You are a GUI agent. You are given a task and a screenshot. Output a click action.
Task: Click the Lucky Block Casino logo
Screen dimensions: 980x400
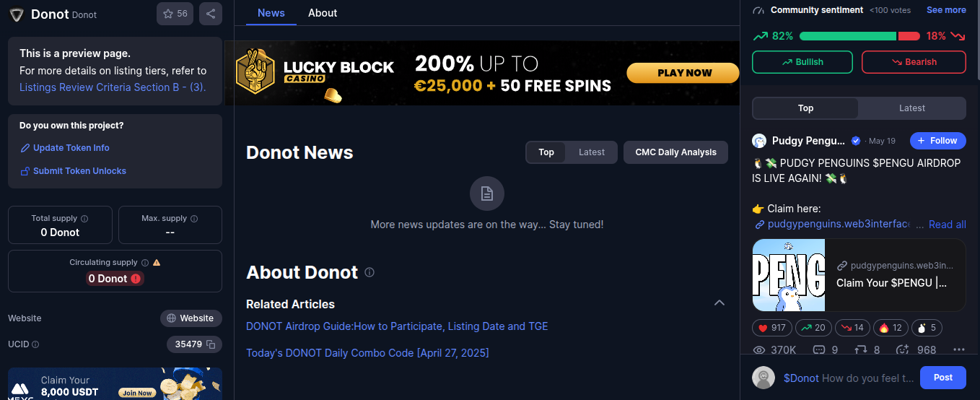tap(315, 72)
